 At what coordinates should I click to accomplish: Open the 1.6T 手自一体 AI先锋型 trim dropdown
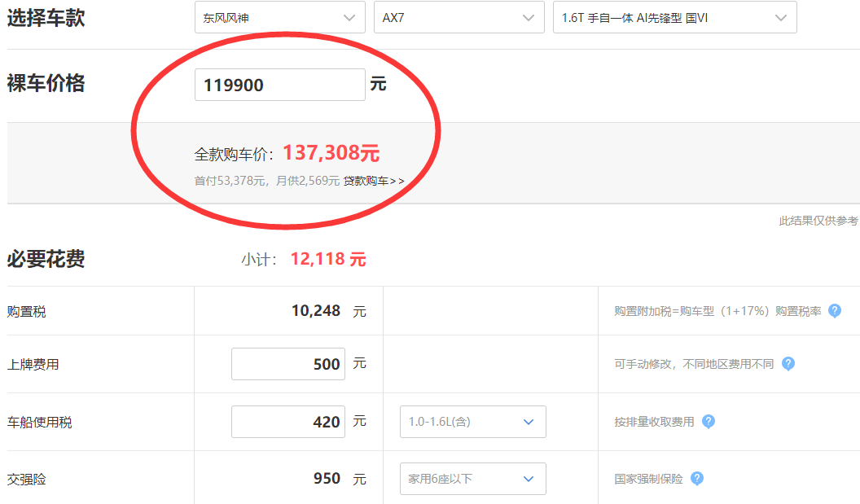(674, 18)
